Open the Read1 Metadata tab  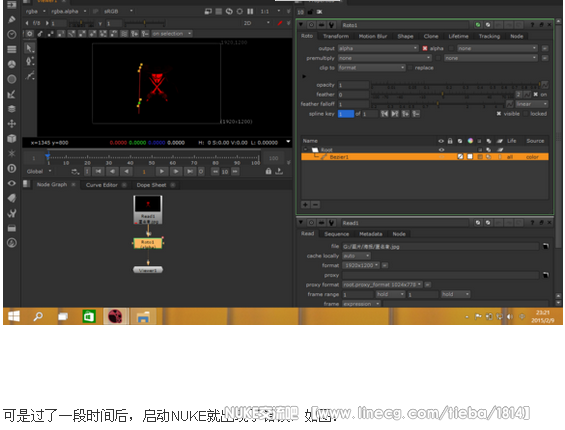pos(370,234)
